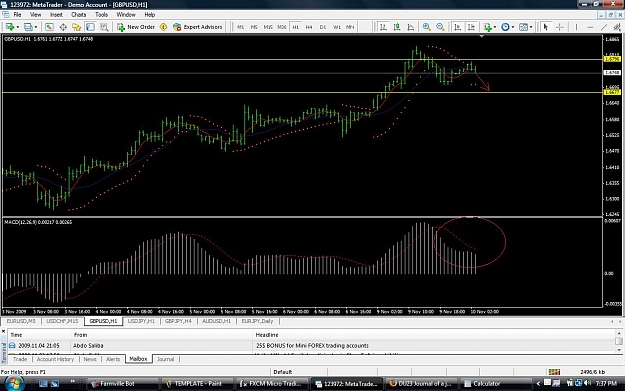625x391 pixels.
Task: Switch to M15 timeframe
Action: (268, 27)
